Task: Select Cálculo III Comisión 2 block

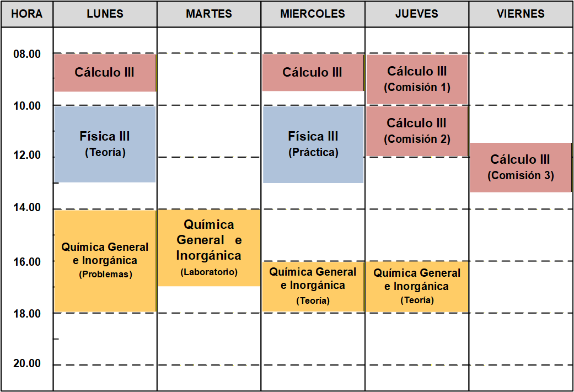Action: tap(417, 131)
